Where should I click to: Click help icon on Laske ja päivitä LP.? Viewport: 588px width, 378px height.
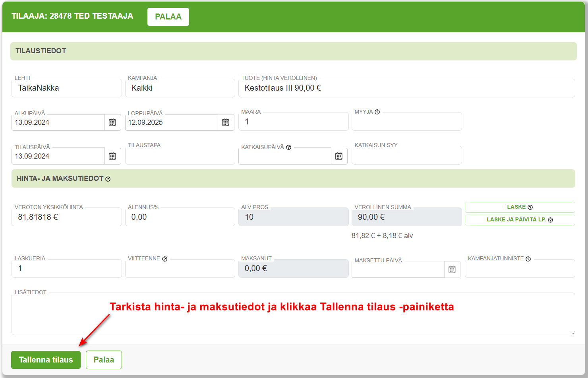point(551,220)
